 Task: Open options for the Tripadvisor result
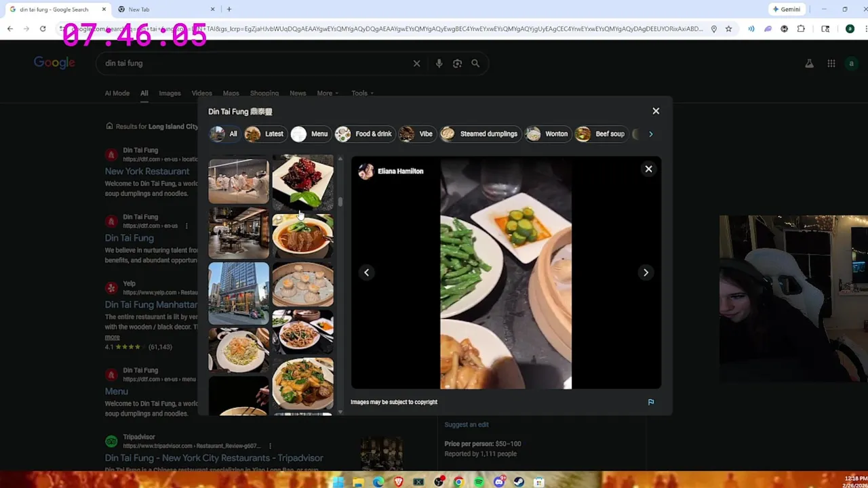click(x=270, y=446)
